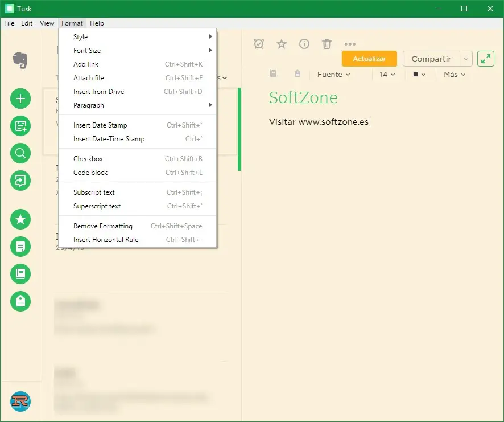Image resolution: width=504 pixels, height=422 pixels.
Task: Select Insert Date Stamp entry
Action: coord(138,125)
